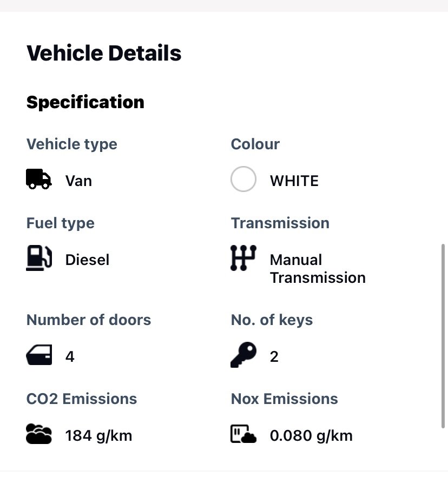Image resolution: width=448 pixels, height=477 pixels.
Task: Click the Fuel type label
Action: pos(61,223)
